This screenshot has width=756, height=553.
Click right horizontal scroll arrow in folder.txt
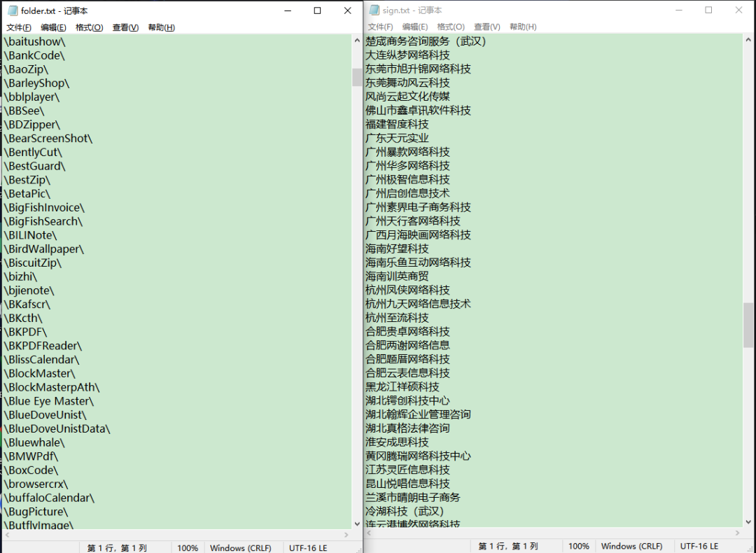click(x=346, y=535)
